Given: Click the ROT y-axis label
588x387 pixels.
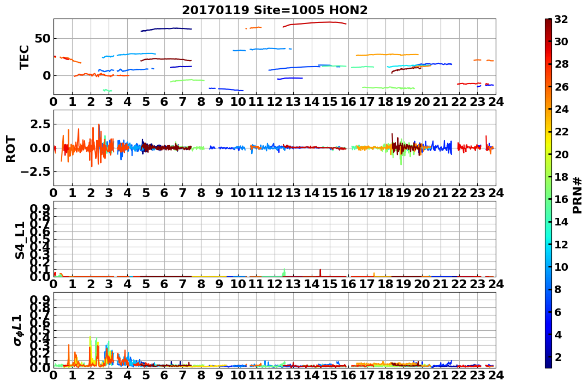Looking at the screenshot, I should [x=11, y=149].
